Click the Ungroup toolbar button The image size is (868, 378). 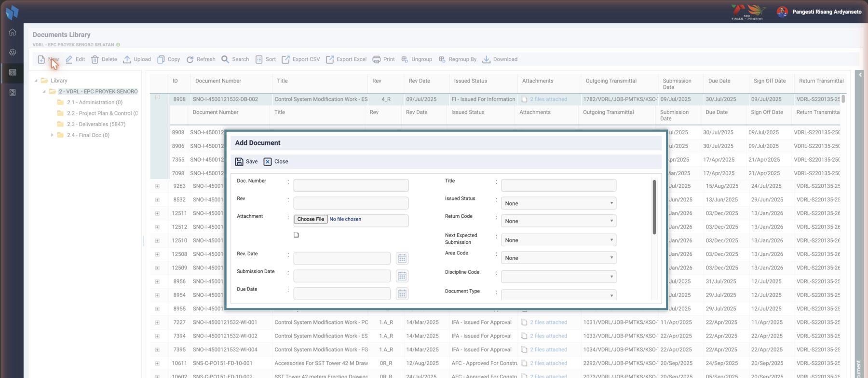tap(416, 59)
